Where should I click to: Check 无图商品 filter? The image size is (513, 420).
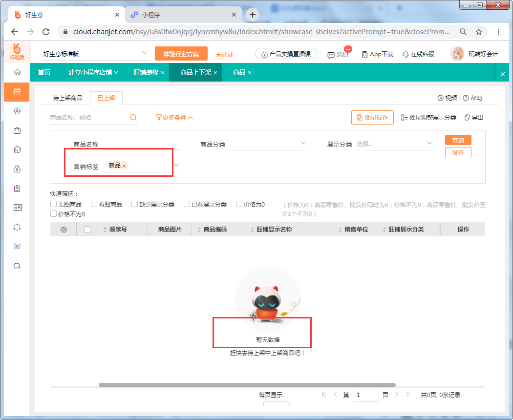coord(54,204)
